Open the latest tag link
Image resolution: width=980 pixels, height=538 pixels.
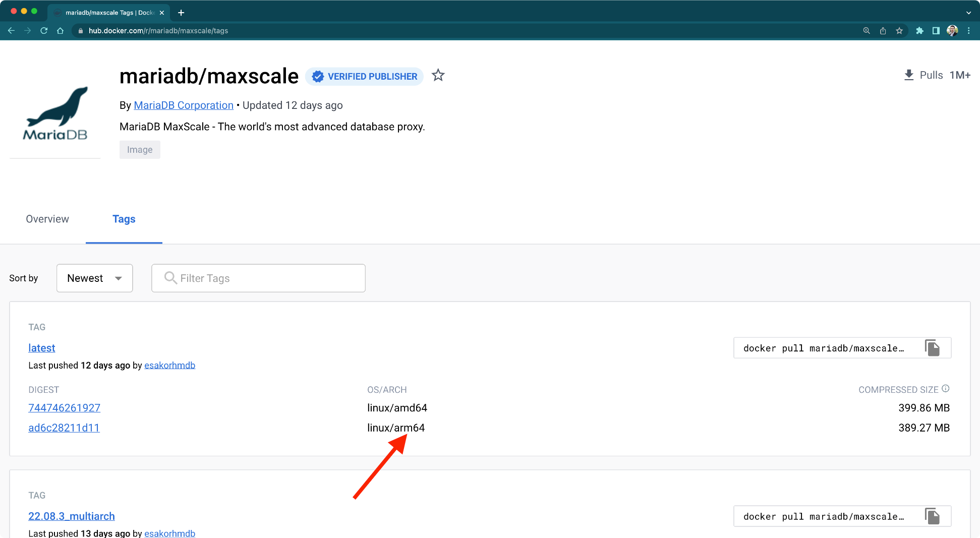(42, 348)
